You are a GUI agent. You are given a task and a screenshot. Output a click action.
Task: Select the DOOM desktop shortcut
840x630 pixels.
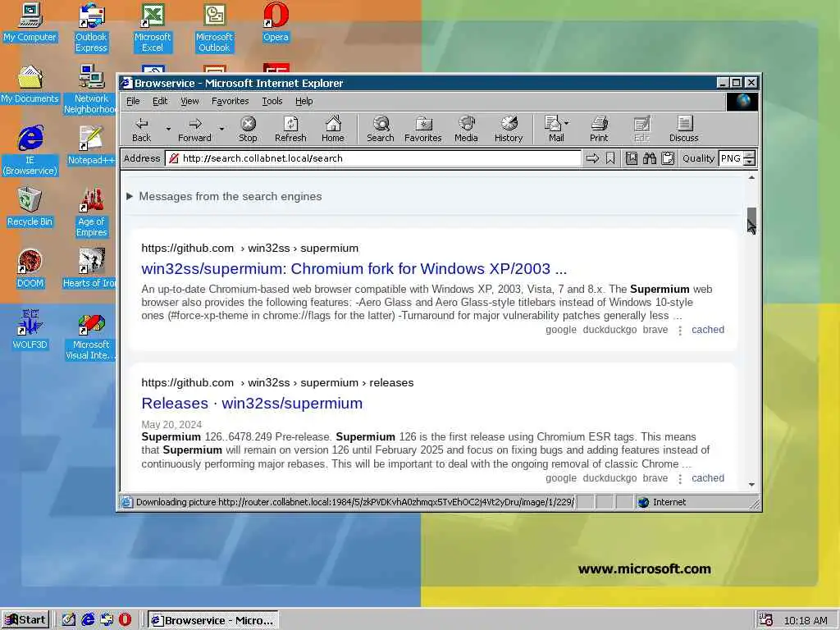30,269
